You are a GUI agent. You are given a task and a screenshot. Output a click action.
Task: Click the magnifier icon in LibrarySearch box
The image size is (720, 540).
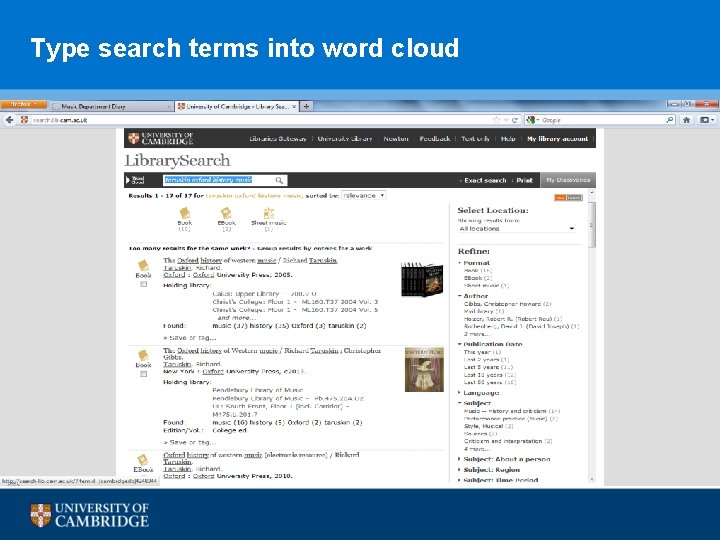coord(279,180)
